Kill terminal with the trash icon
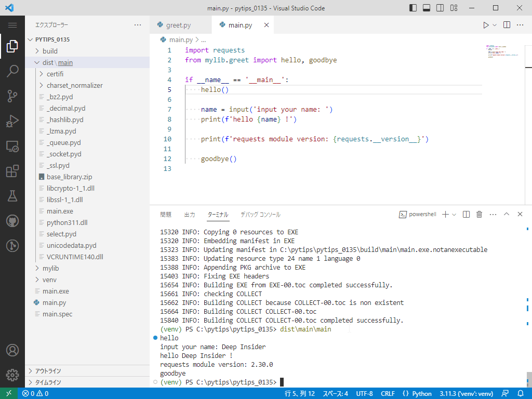 [479, 215]
